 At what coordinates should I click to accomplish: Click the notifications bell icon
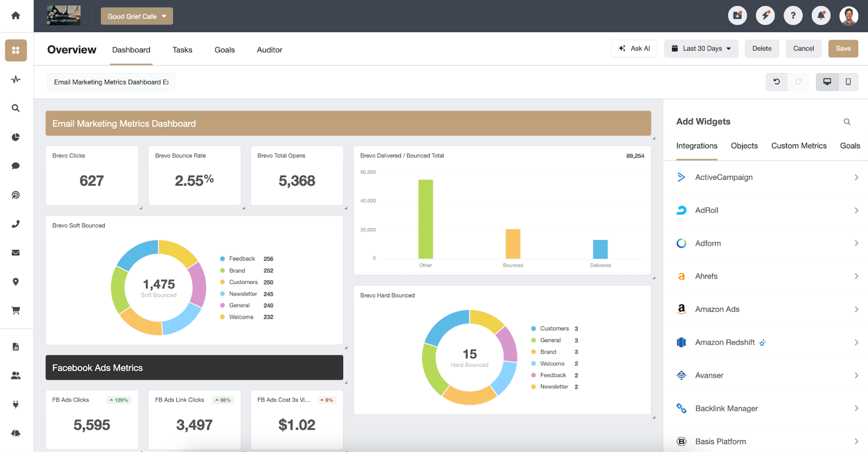821,16
